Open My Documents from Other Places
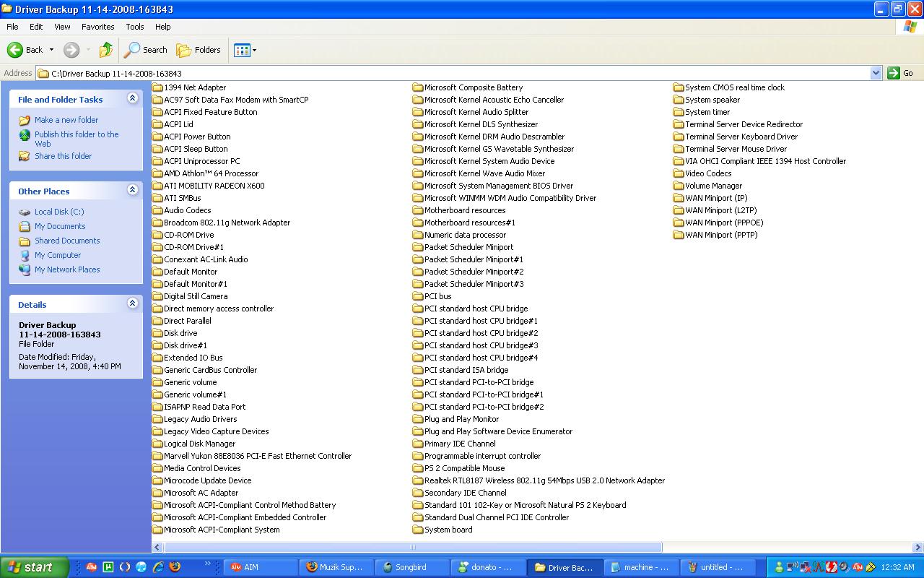Viewport: 924px width, 578px height. click(60, 226)
